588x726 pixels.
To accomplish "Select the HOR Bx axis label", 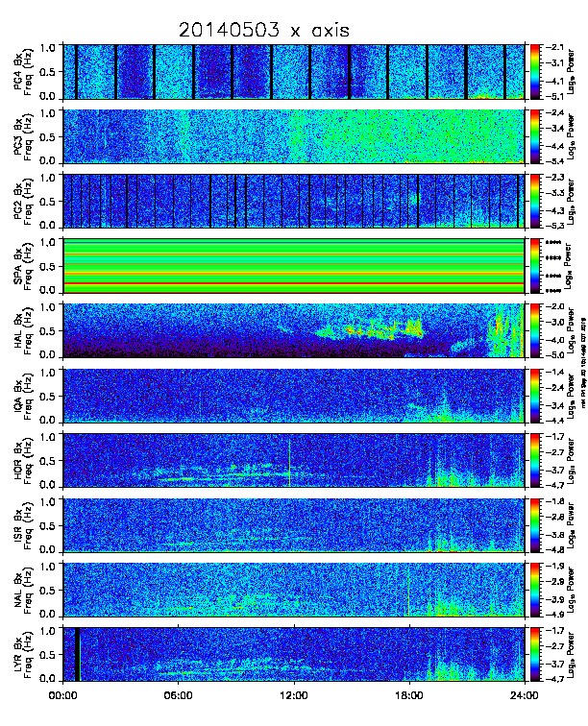I will (18, 461).
